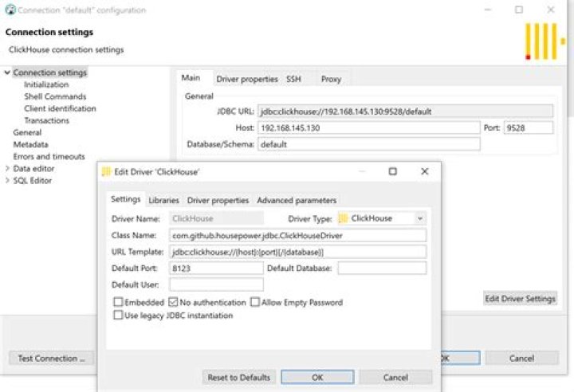Click the Default User field
Screen dimensions: 574x392
(x=216, y=284)
